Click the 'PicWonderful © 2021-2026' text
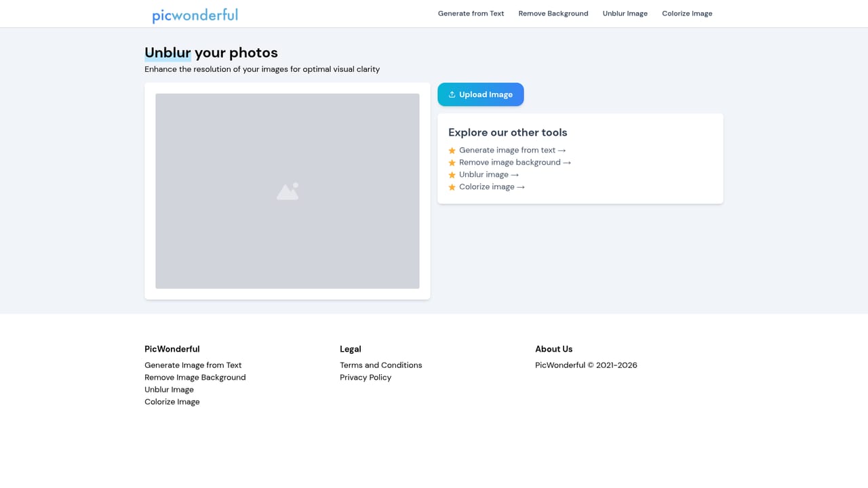The height and width of the screenshot is (488, 868). (x=587, y=365)
